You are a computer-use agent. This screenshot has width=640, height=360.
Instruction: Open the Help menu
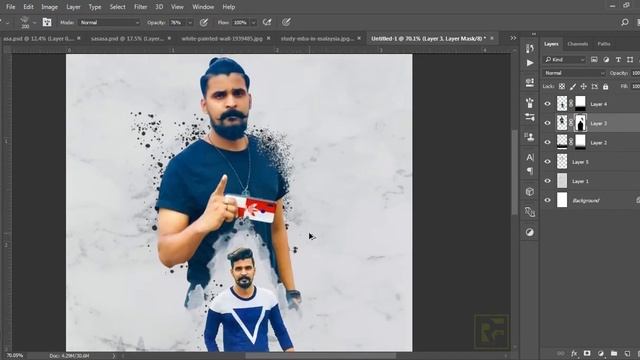[229, 7]
